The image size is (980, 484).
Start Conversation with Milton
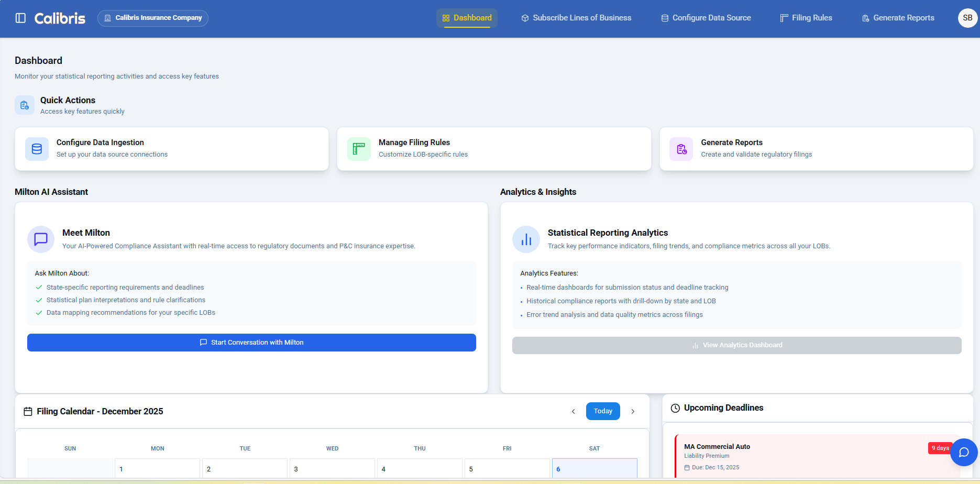(x=251, y=342)
